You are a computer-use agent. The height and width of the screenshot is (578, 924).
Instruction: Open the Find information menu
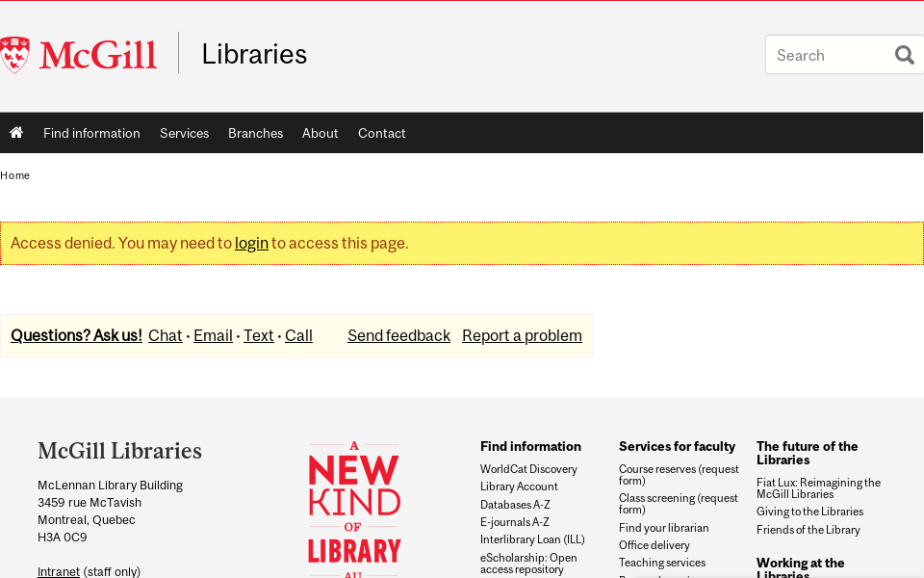pos(91,133)
